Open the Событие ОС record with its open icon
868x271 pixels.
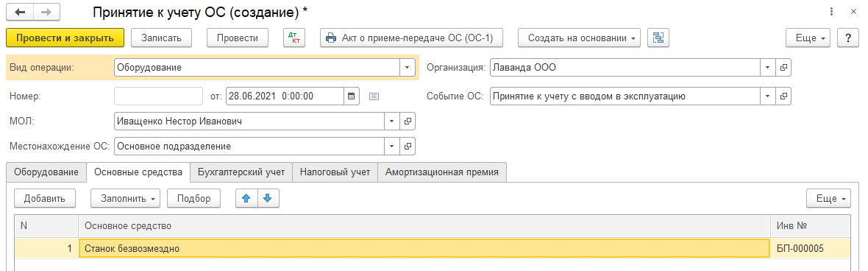pyautogui.click(x=783, y=96)
